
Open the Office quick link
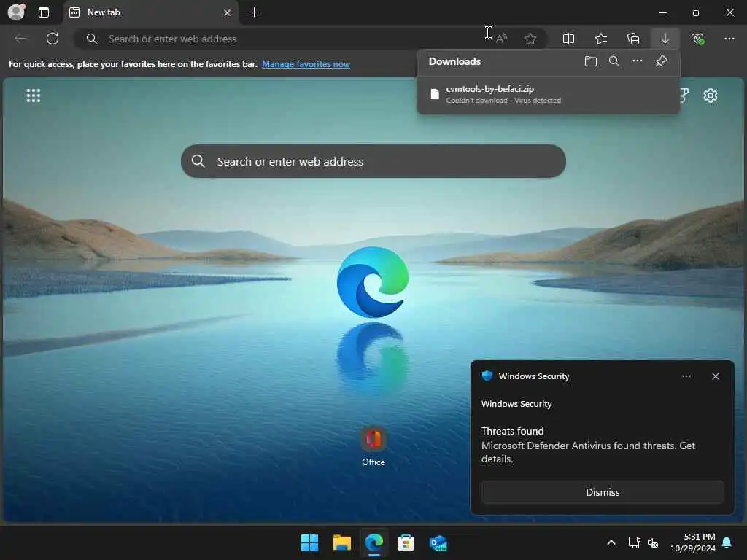373,446
